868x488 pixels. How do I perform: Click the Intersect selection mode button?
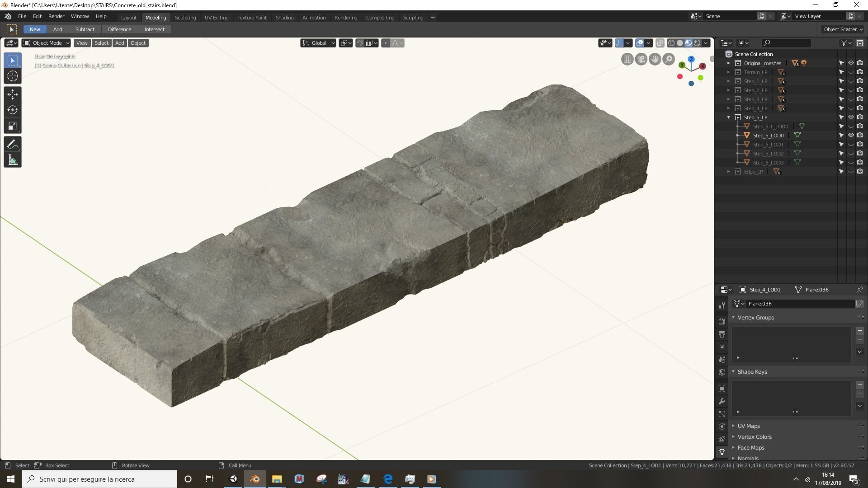point(155,29)
